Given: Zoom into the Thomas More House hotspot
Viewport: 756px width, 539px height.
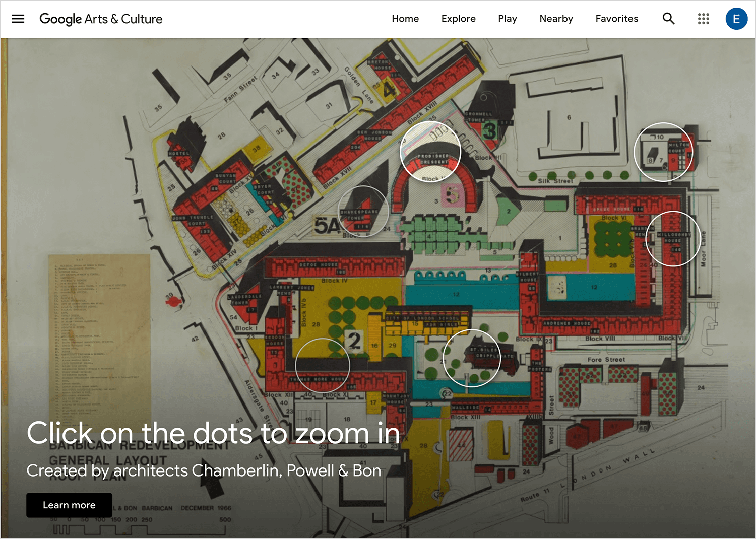Looking at the screenshot, I should 323,365.
